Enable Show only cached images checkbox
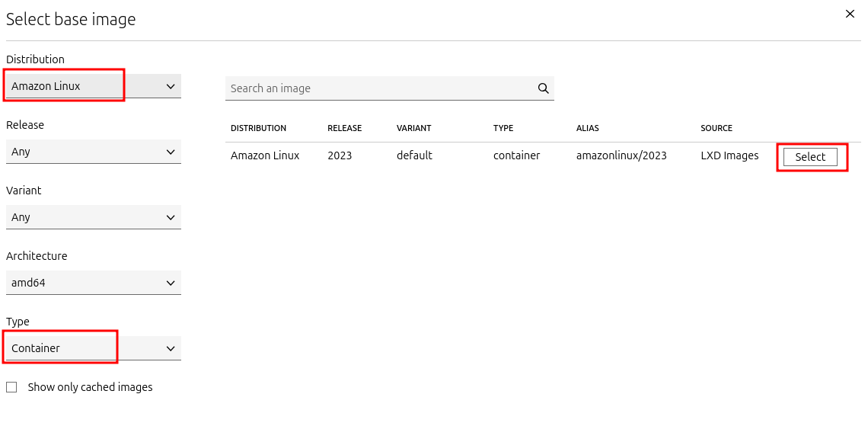 click(11, 387)
